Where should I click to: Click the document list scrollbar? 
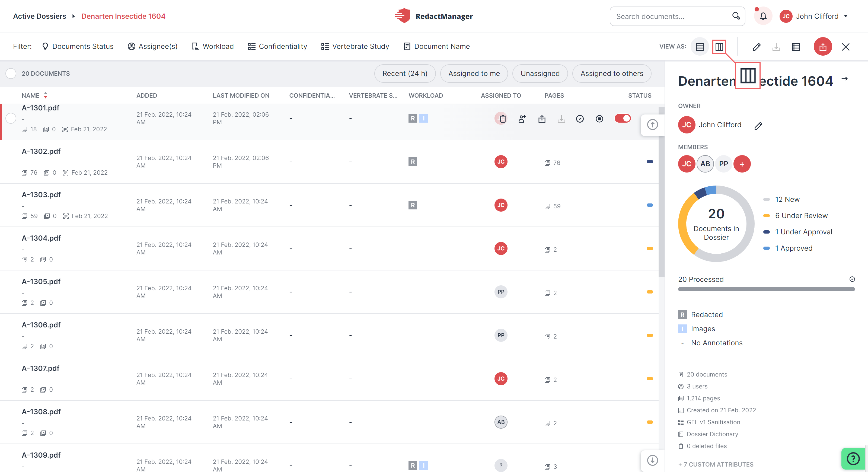coord(662,192)
